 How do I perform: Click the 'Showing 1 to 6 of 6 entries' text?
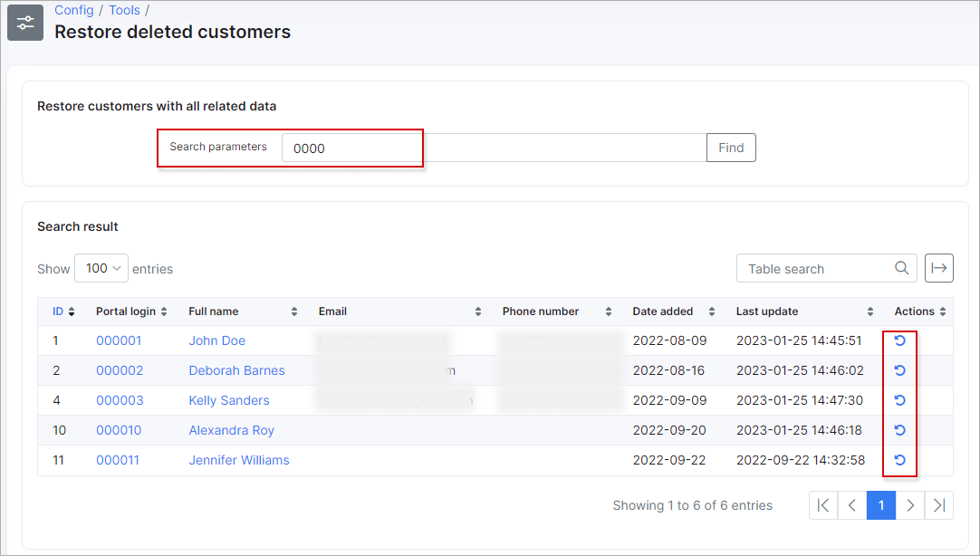pyautogui.click(x=692, y=504)
